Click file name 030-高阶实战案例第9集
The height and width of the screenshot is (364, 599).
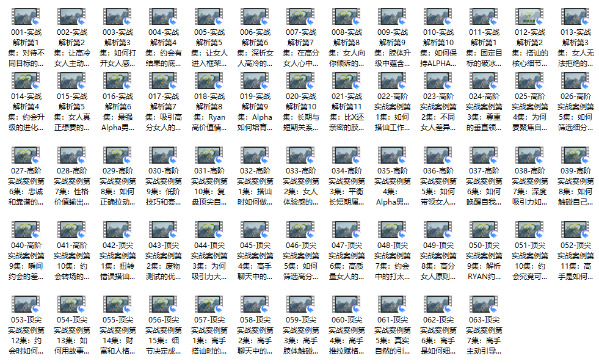pyautogui.click(x=164, y=186)
